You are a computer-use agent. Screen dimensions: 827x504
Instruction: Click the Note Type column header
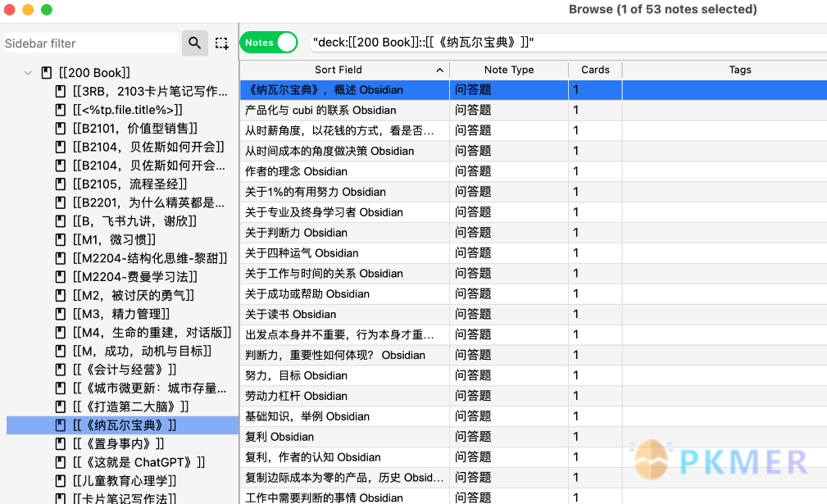(x=509, y=70)
